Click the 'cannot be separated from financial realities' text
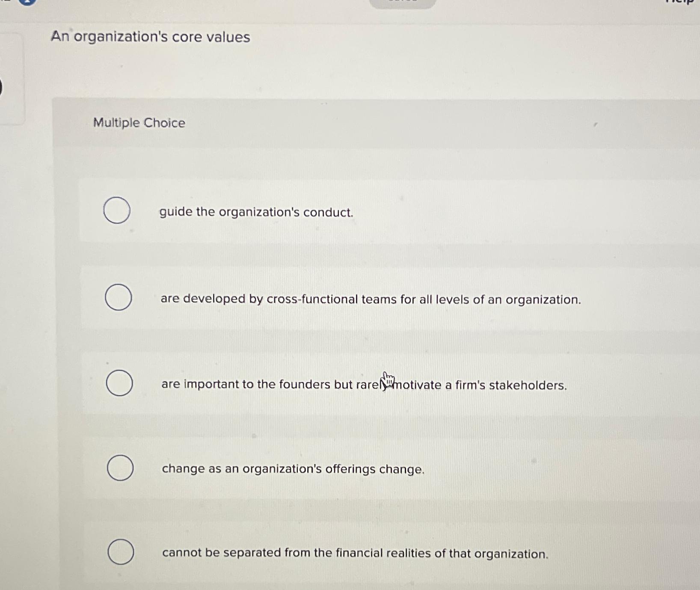 click(355, 553)
